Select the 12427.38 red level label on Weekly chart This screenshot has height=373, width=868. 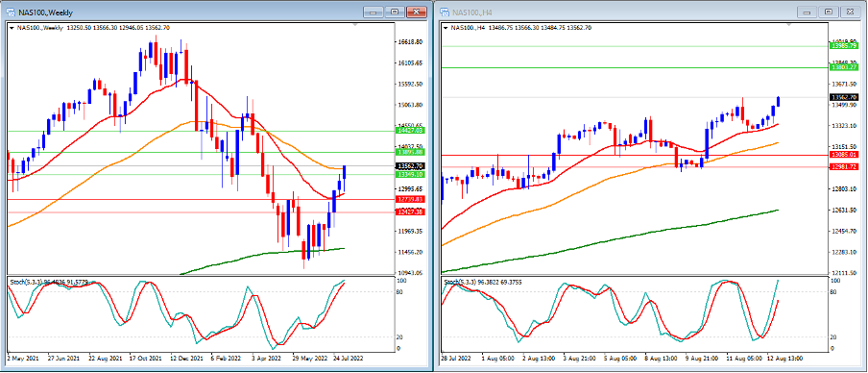point(410,211)
